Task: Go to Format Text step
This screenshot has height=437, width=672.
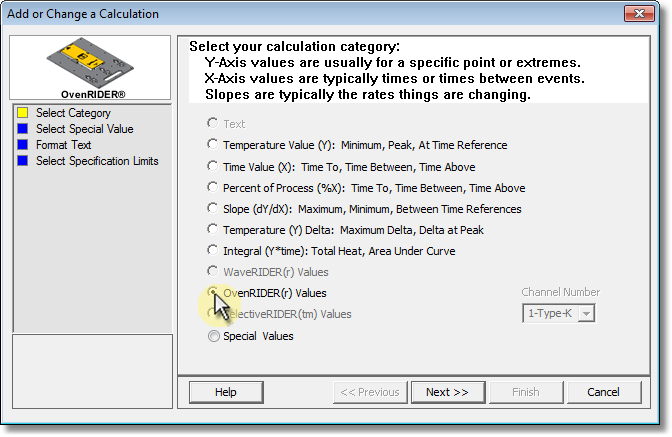Action: tap(63, 145)
